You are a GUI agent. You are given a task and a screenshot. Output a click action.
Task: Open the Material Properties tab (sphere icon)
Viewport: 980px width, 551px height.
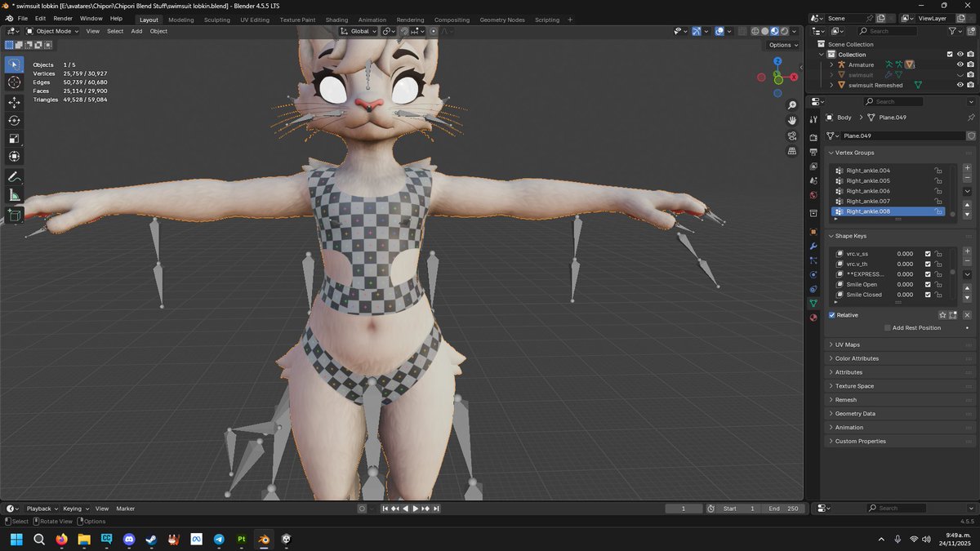[813, 318]
